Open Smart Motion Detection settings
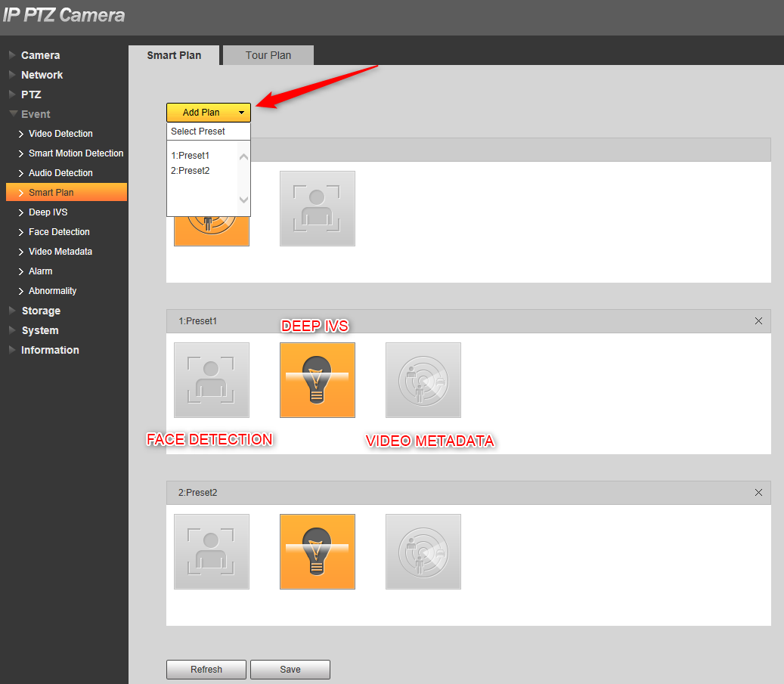The width and height of the screenshot is (784, 684). pos(76,153)
